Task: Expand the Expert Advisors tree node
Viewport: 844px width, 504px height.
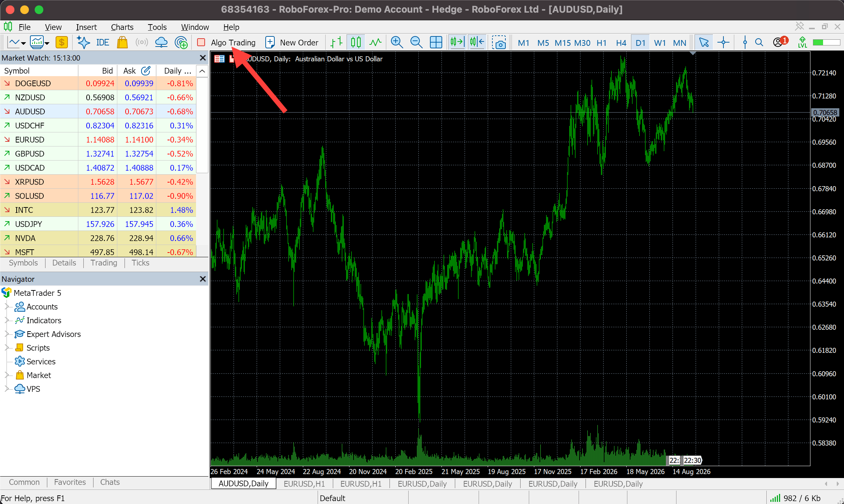Action: (x=6, y=334)
